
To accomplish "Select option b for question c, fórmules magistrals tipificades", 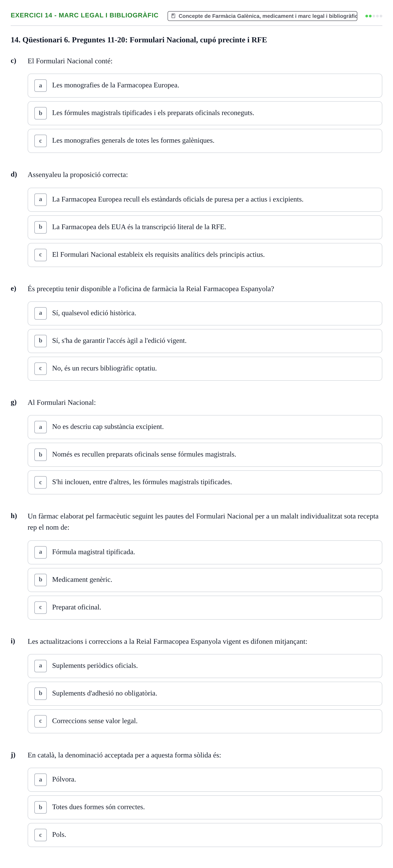I will [205, 113].
